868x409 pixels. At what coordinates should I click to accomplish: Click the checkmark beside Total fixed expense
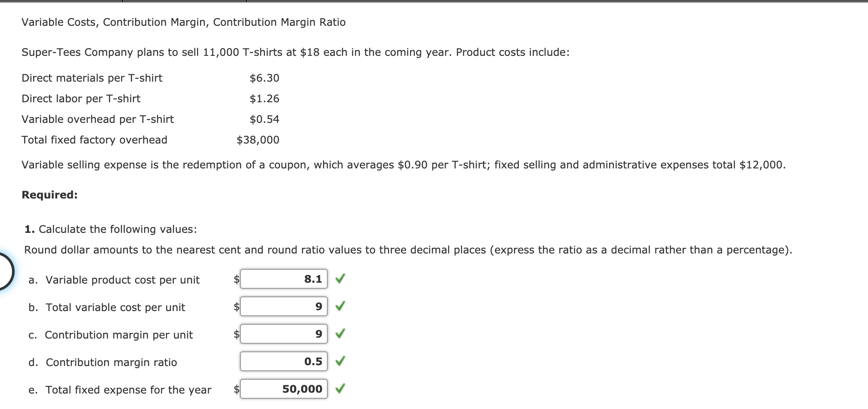pos(340,389)
